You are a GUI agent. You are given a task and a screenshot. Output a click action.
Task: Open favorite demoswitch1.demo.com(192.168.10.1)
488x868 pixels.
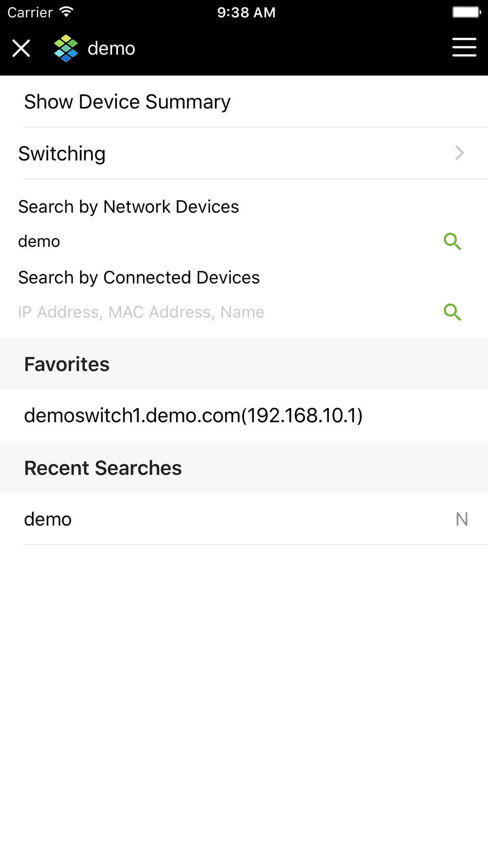pos(244,415)
